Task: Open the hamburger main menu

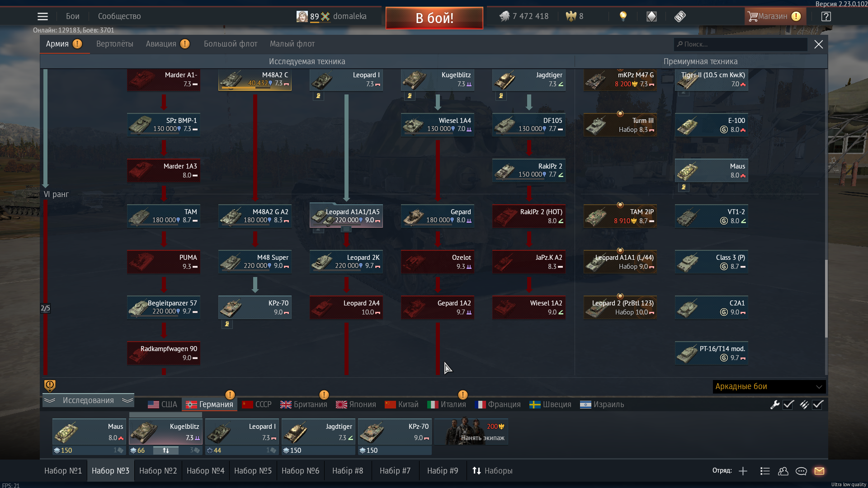Action: point(42,16)
